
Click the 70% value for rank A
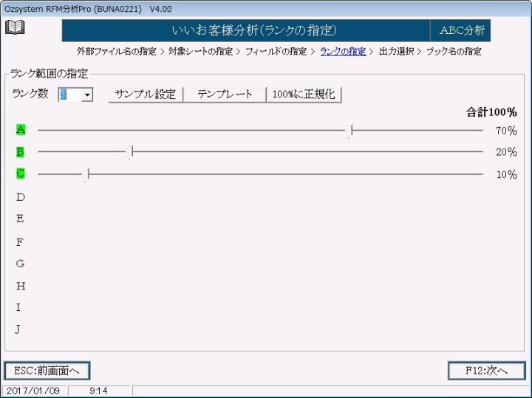point(506,131)
